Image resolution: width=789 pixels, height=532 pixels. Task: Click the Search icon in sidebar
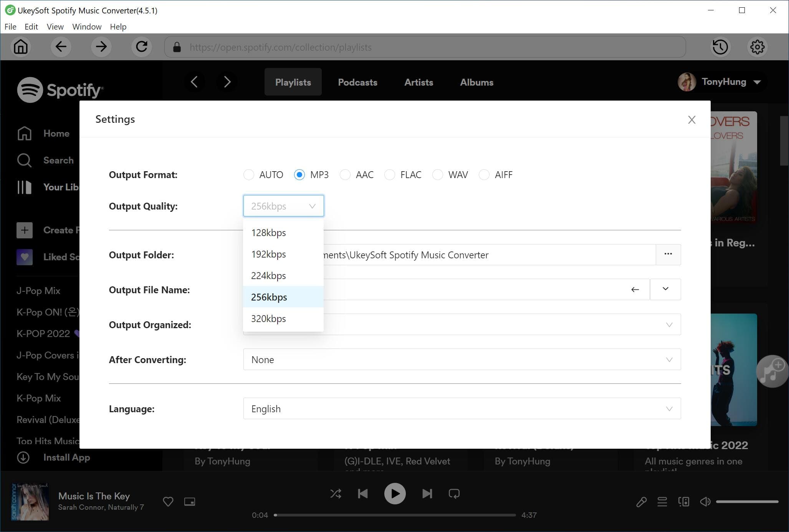coord(24,160)
